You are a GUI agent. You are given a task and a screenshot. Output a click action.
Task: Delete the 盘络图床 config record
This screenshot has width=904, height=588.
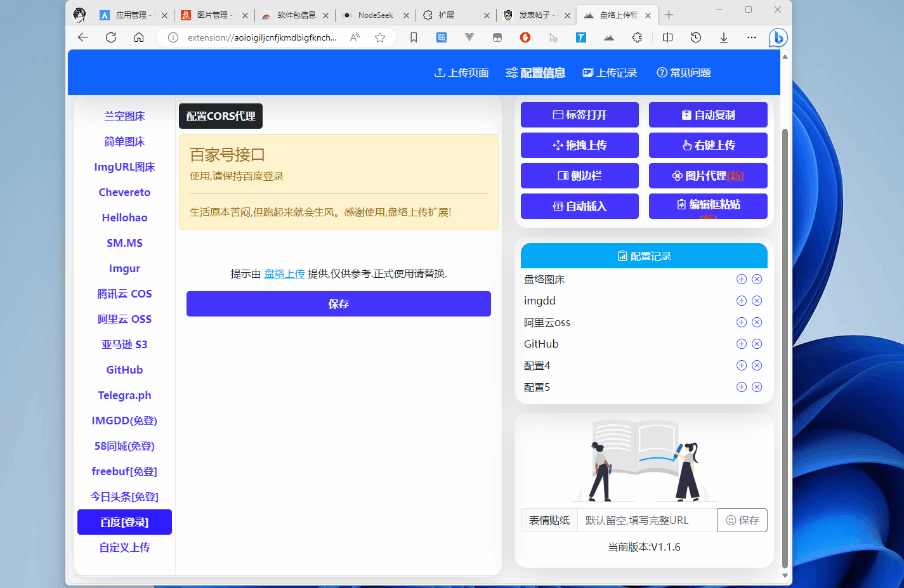point(757,279)
